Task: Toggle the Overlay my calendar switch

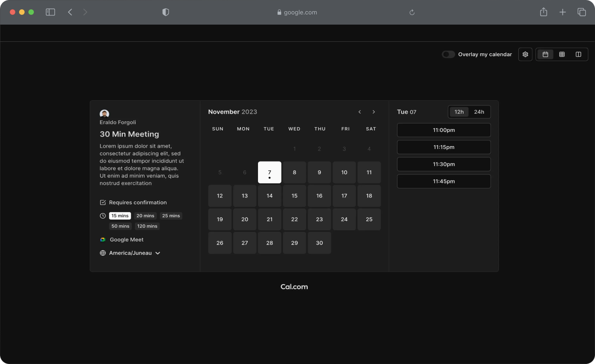Action: point(448,54)
